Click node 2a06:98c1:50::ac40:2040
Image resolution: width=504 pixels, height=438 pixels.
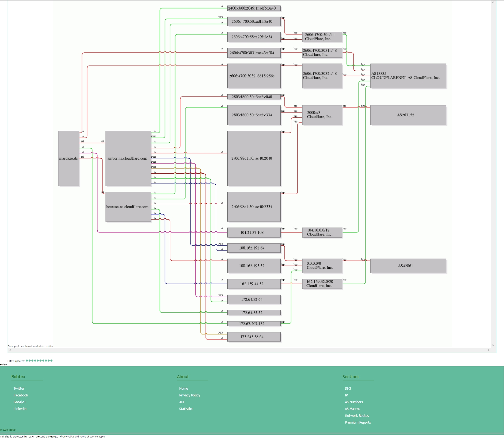(x=254, y=158)
